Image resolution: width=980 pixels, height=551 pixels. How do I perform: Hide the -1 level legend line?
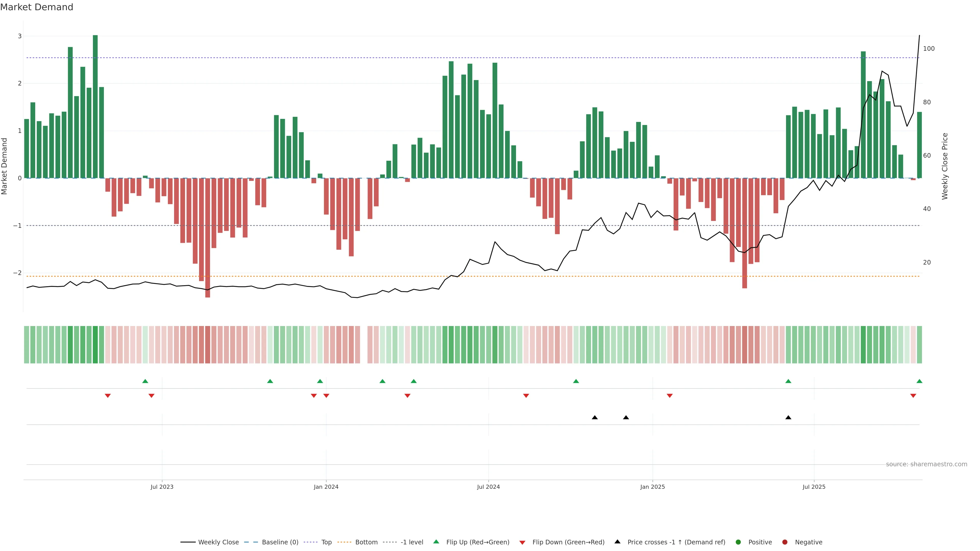click(x=412, y=542)
